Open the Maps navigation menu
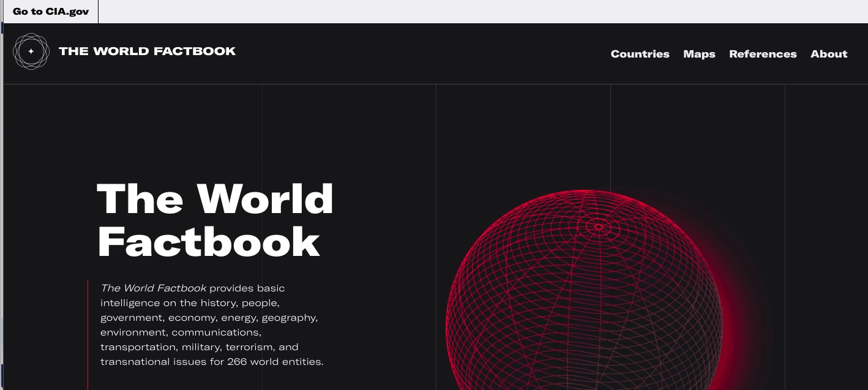The width and height of the screenshot is (868, 390). (x=699, y=54)
